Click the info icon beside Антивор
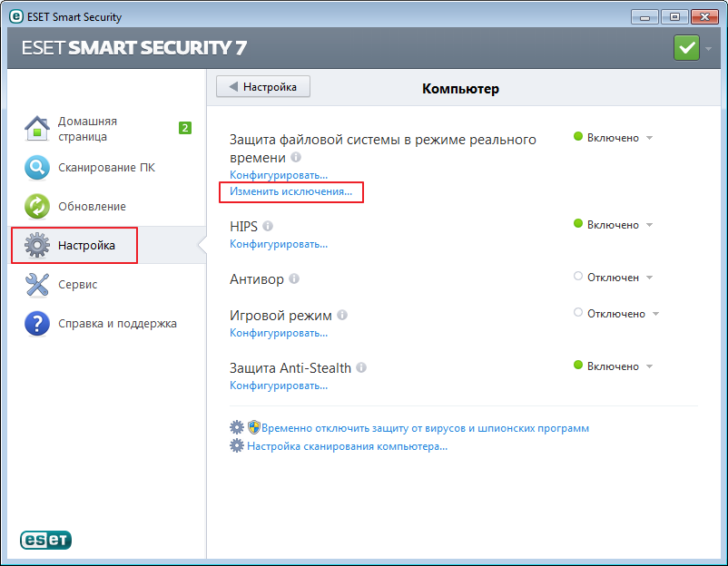 [x=294, y=279]
